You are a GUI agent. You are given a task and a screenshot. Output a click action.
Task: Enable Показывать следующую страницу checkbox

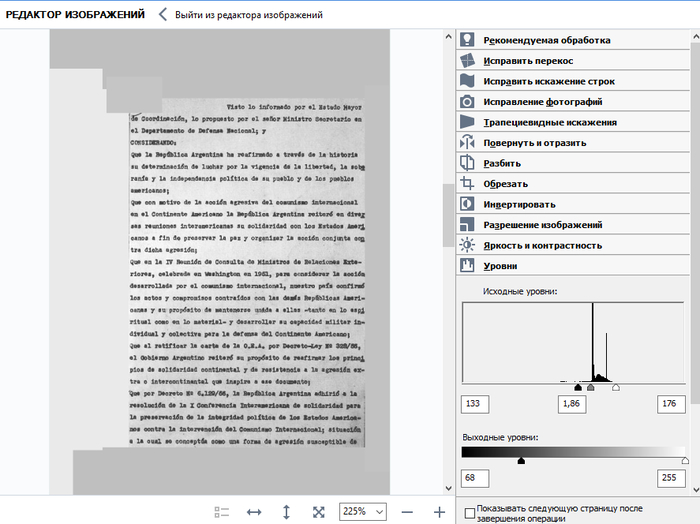pyautogui.click(x=470, y=511)
